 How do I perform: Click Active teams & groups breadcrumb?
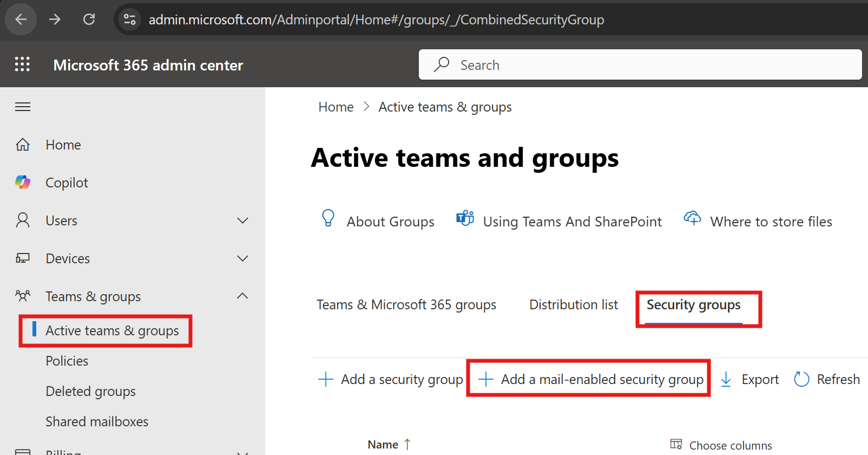[x=445, y=107]
